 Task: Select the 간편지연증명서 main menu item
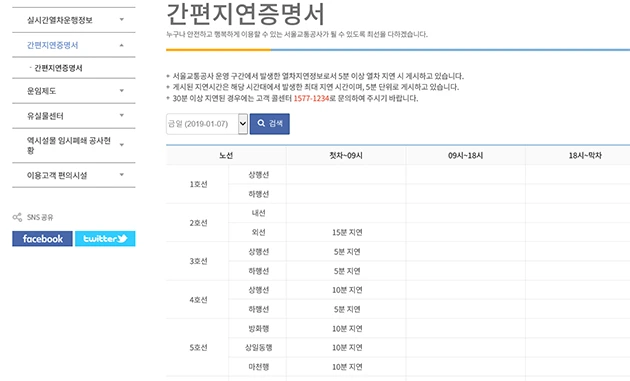pos(52,45)
